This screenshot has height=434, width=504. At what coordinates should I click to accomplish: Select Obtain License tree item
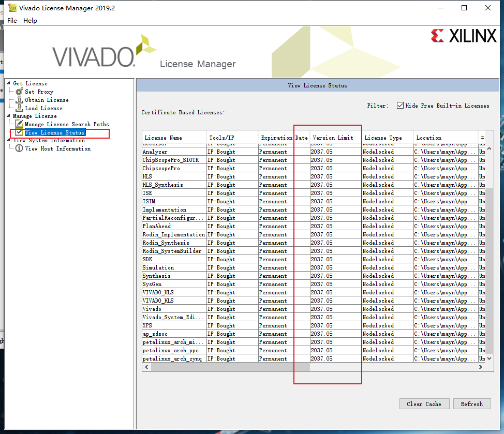47,100
